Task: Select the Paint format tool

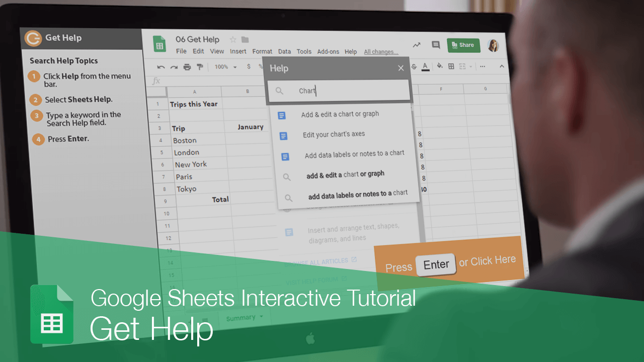Action: [x=200, y=67]
